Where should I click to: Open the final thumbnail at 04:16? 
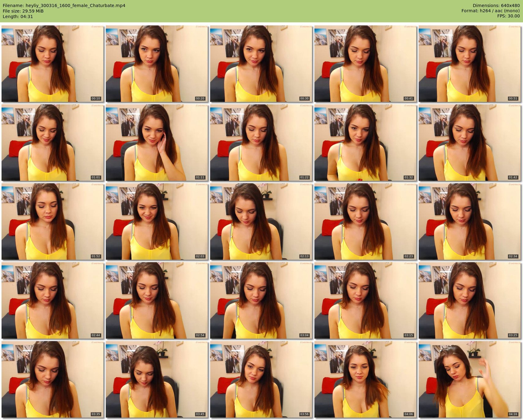(x=469, y=379)
